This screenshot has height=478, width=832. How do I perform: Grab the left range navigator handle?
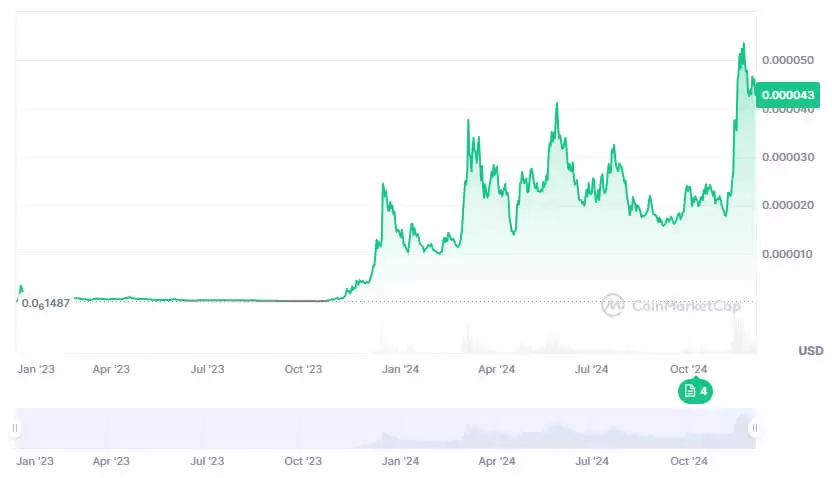pyautogui.click(x=15, y=428)
